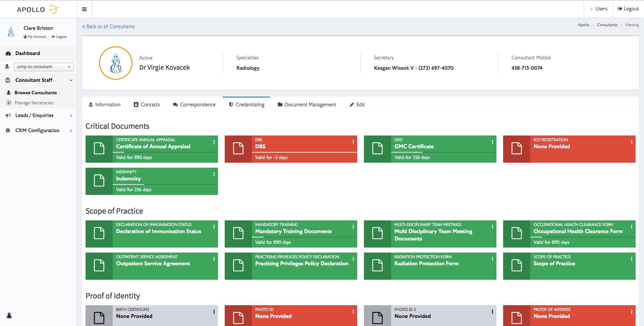The width and height of the screenshot is (644, 326).
Task: Open My Account under Clare Britton
Action: [35, 37]
